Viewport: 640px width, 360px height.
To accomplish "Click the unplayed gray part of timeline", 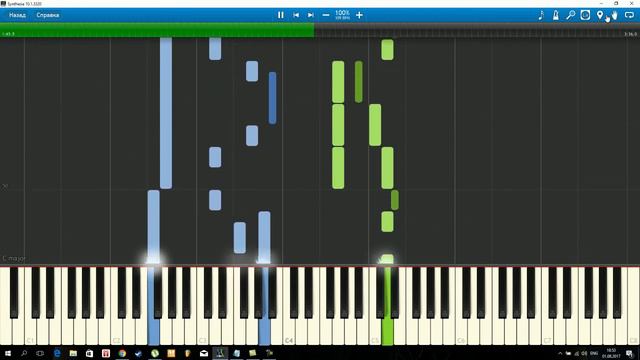I will tap(477, 30).
